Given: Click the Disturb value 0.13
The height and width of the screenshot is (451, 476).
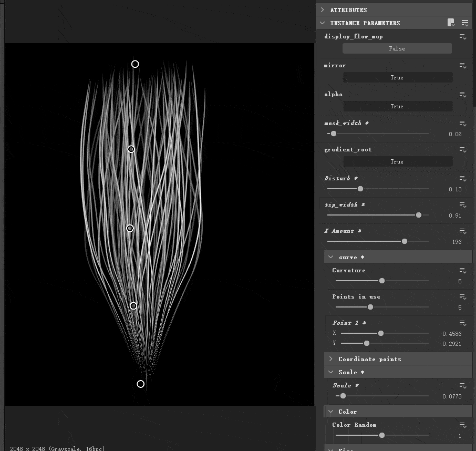Looking at the screenshot, I should pos(455,189).
